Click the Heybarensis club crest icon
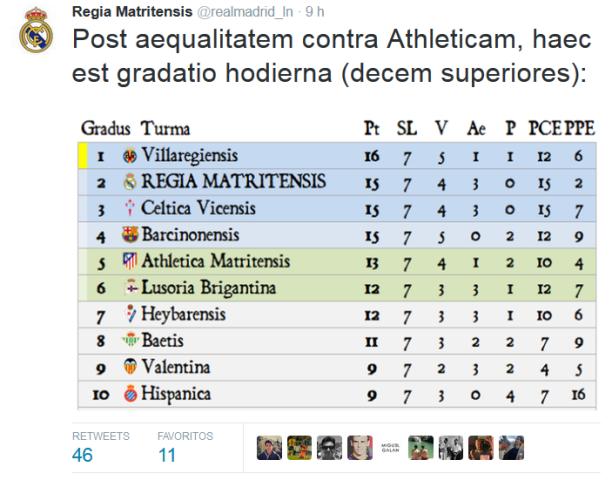 coord(130,314)
